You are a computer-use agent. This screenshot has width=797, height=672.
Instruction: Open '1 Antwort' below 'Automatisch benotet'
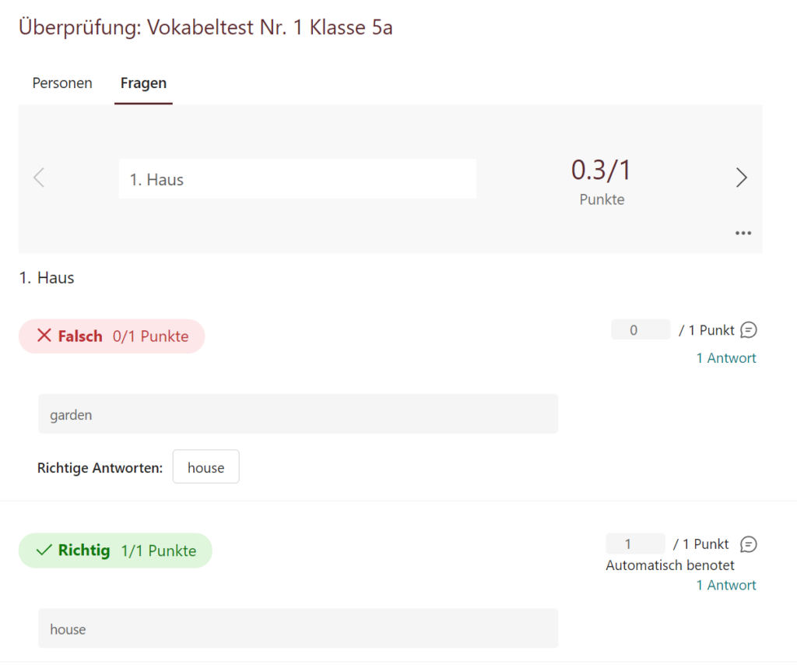pos(725,585)
